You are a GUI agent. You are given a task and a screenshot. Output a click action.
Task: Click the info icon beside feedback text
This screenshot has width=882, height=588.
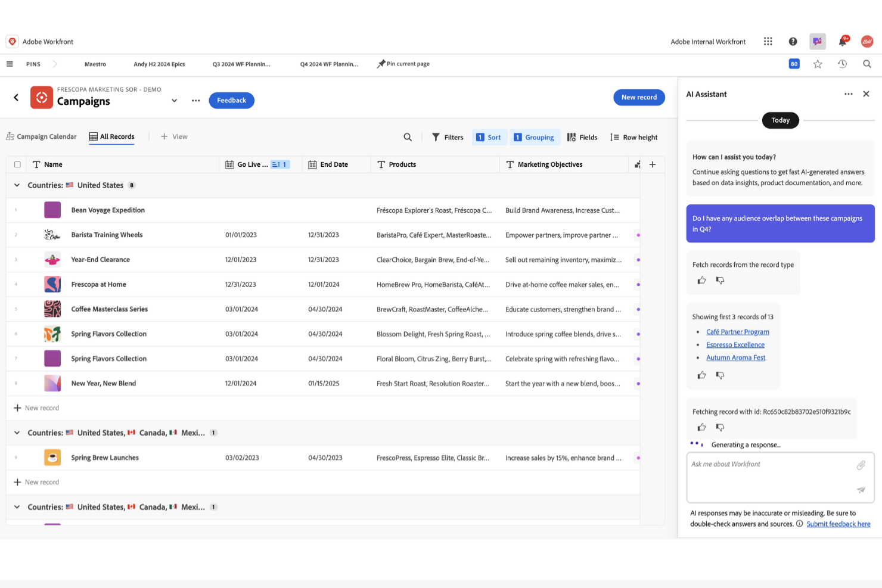coord(800,524)
